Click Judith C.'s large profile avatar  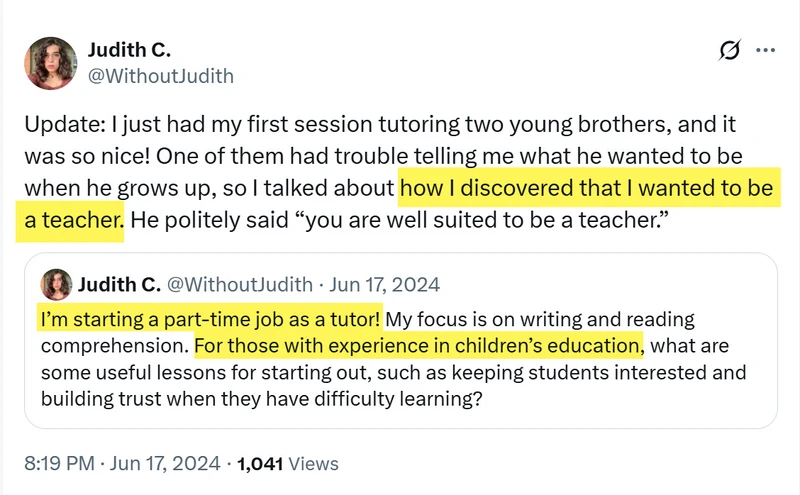(x=50, y=63)
